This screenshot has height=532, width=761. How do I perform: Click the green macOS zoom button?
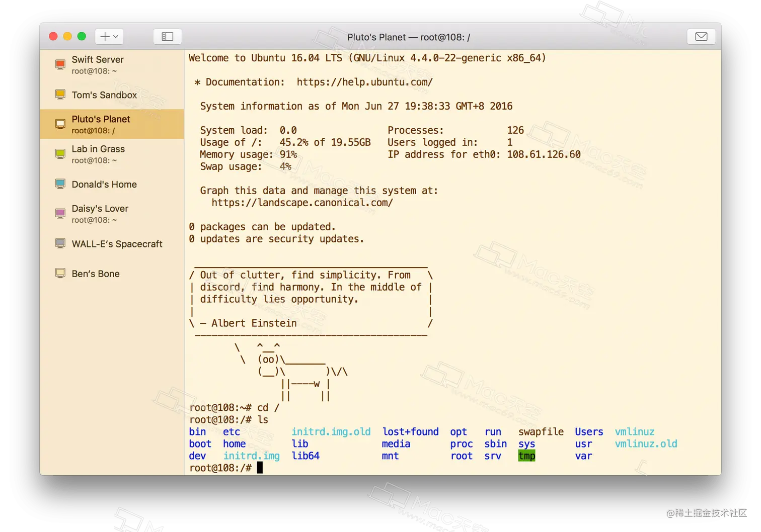pyautogui.click(x=82, y=36)
